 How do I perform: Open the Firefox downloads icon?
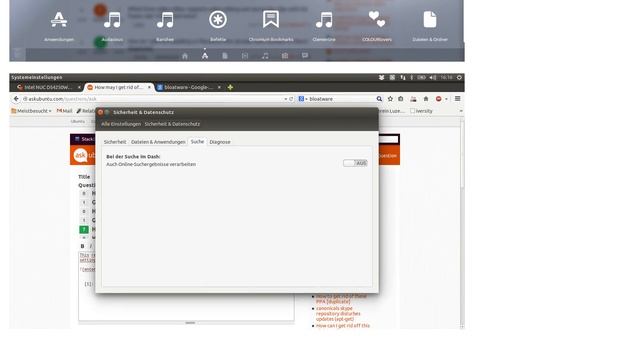413,99
